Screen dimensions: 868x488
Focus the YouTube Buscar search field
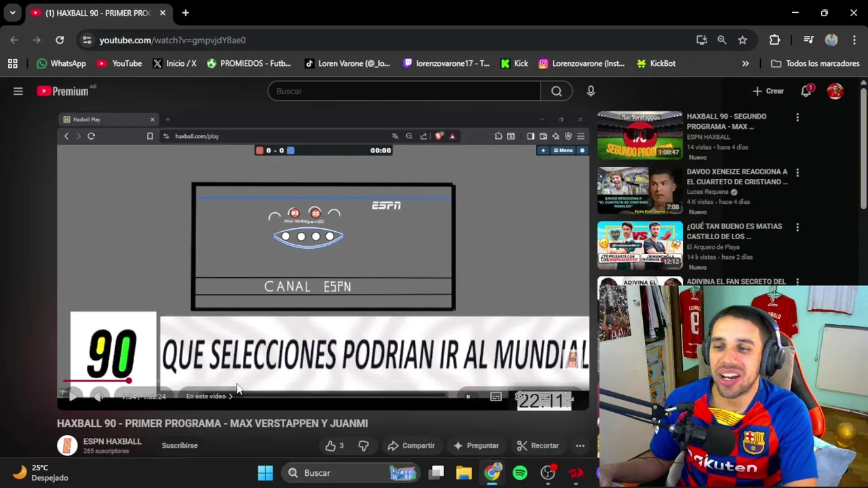(404, 91)
